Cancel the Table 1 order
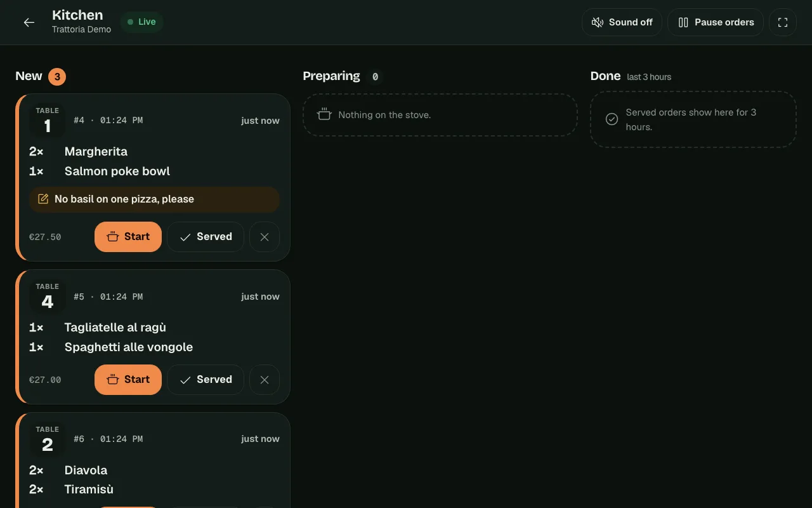The image size is (812, 508). tap(265, 237)
